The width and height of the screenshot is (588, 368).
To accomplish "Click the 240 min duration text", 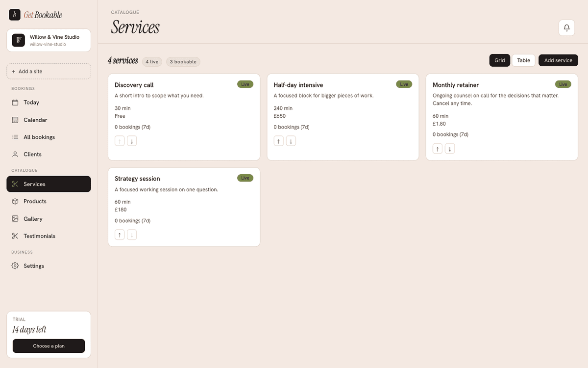I will click(x=283, y=108).
